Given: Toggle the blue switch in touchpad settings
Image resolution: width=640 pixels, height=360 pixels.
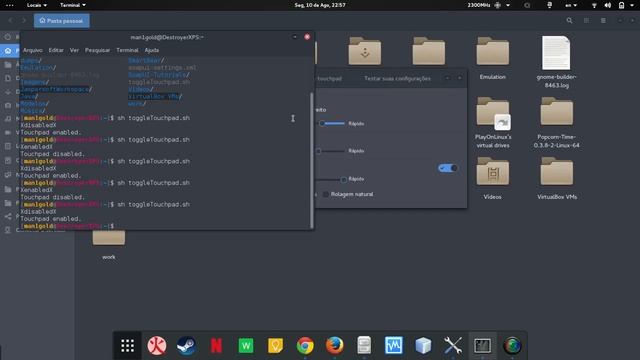Looking at the screenshot, I should 448,168.
